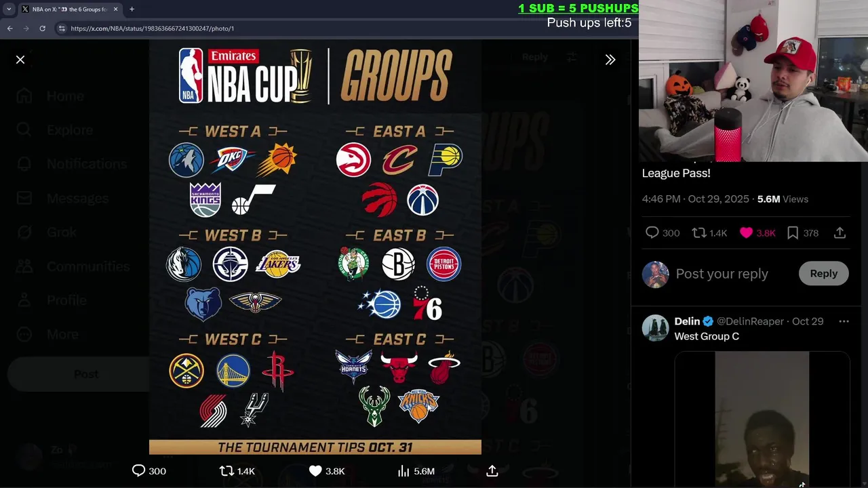Open replies under the photo (300)
The width and height of the screenshot is (868, 488).
point(149,471)
